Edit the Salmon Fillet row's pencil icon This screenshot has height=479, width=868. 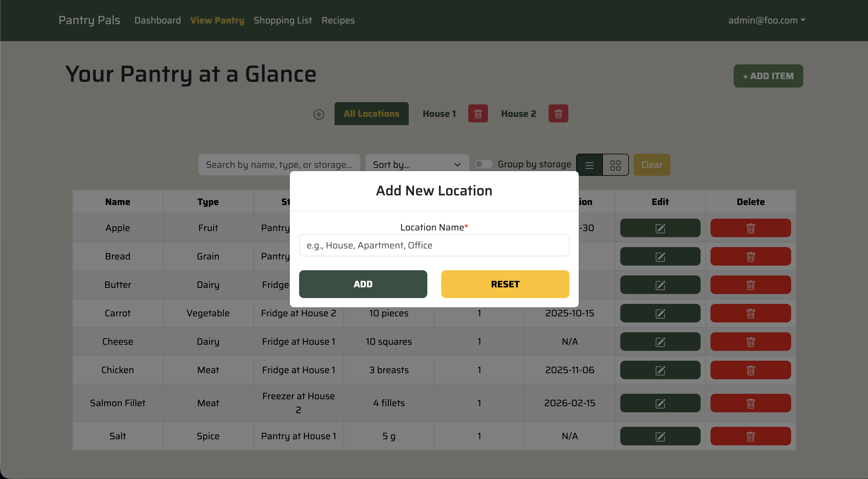(x=660, y=403)
